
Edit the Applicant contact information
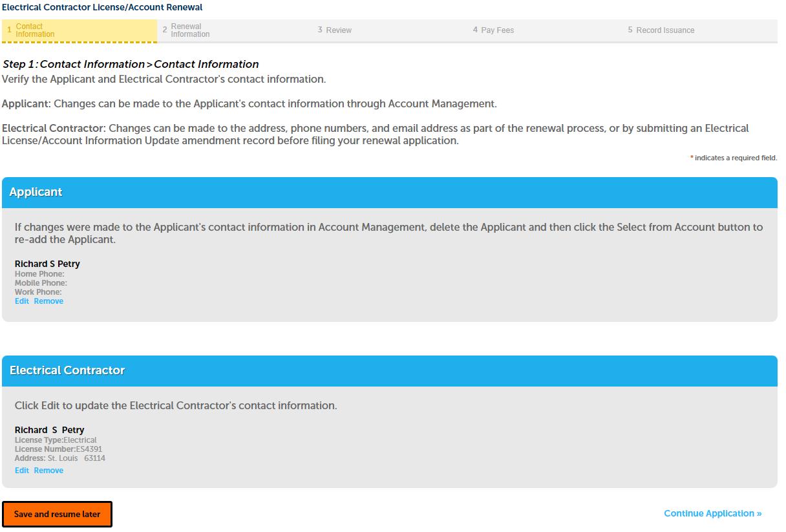point(22,301)
